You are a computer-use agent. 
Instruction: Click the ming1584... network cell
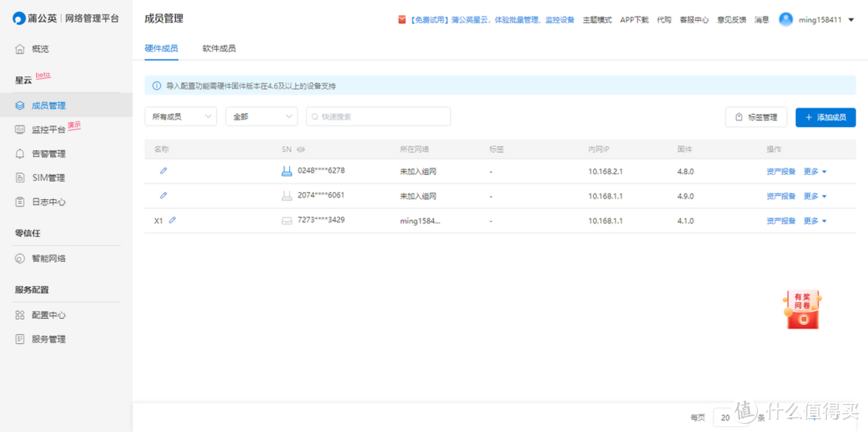point(420,221)
